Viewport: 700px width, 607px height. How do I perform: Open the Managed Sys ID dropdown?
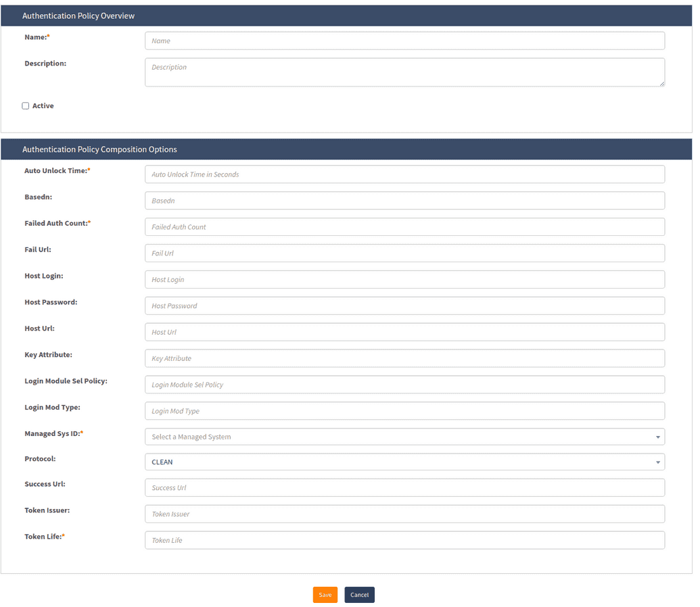[404, 437]
